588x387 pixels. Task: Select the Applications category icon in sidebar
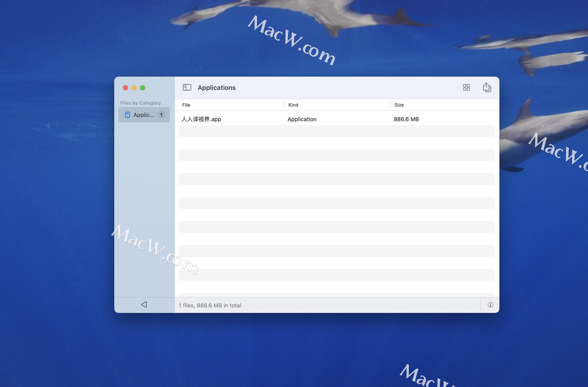click(x=127, y=115)
